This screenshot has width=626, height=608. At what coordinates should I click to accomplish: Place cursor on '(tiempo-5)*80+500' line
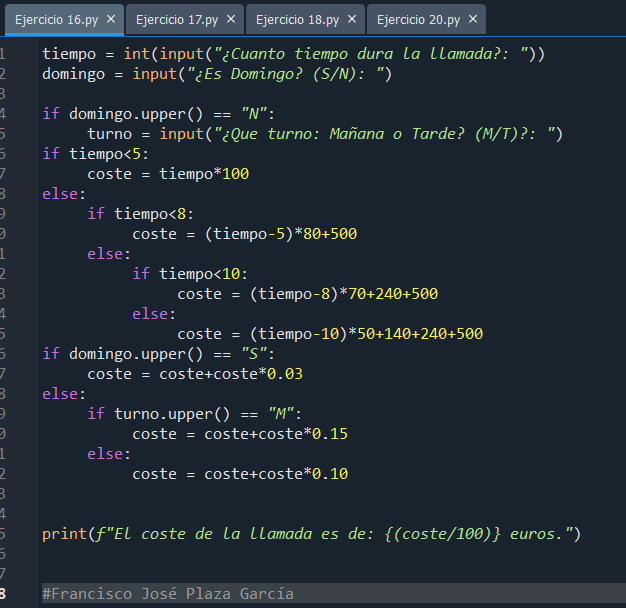pyautogui.click(x=244, y=234)
